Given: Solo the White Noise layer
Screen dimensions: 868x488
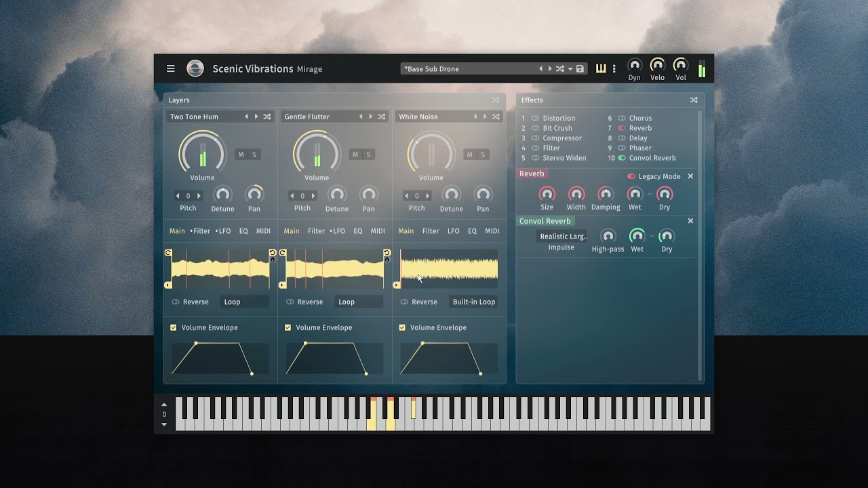Looking at the screenshot, I should [x=483, y=155].
